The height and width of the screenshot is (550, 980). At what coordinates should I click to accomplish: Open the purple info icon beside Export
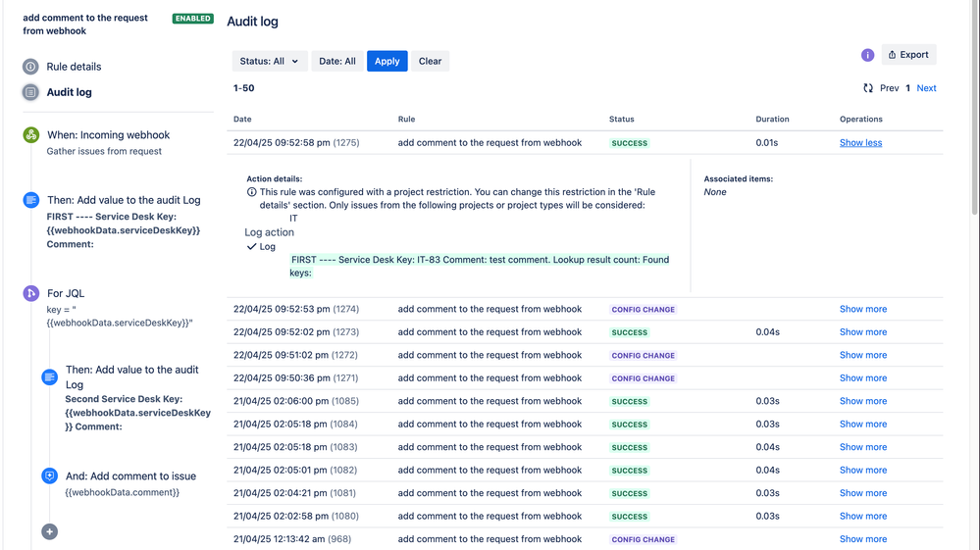point(867,55)
